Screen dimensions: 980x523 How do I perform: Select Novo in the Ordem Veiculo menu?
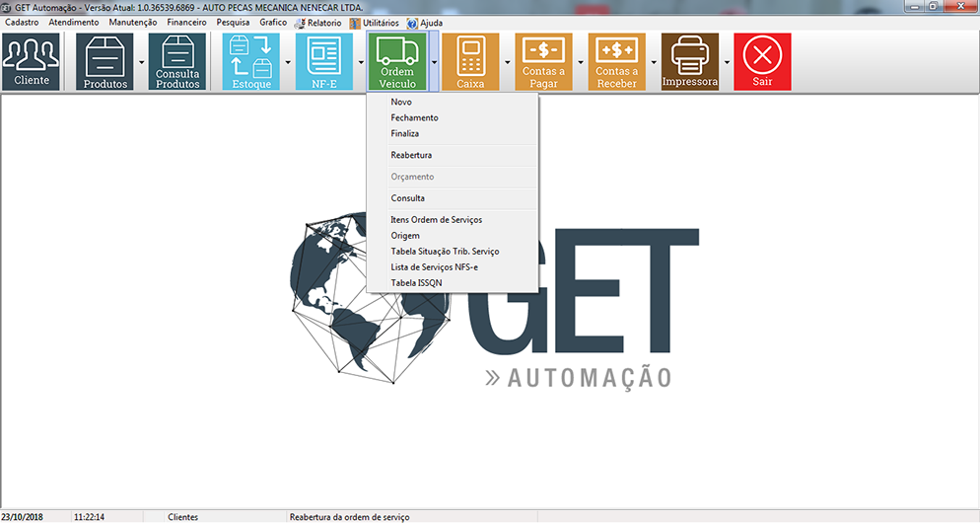click(401, 103)
